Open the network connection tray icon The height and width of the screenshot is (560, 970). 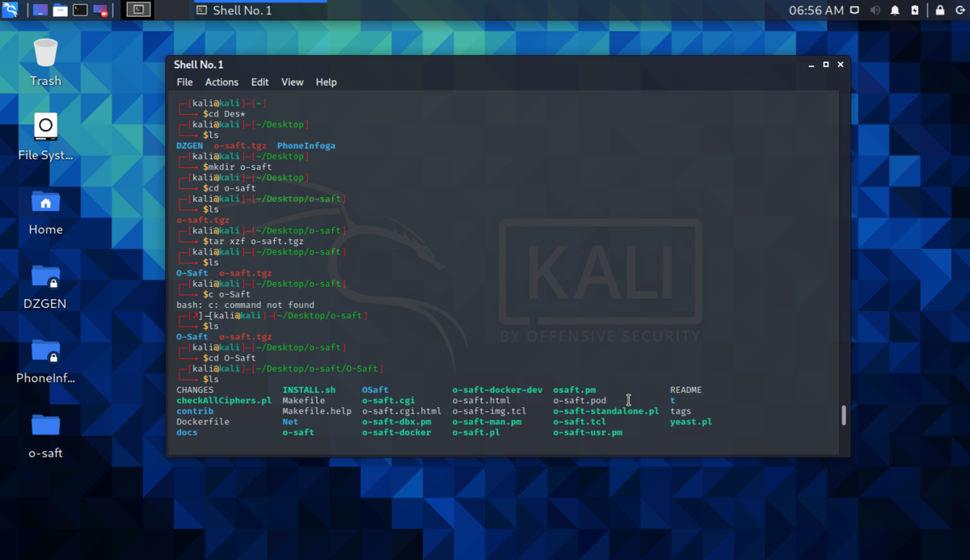pyautogui.click(x=856, y=11)
